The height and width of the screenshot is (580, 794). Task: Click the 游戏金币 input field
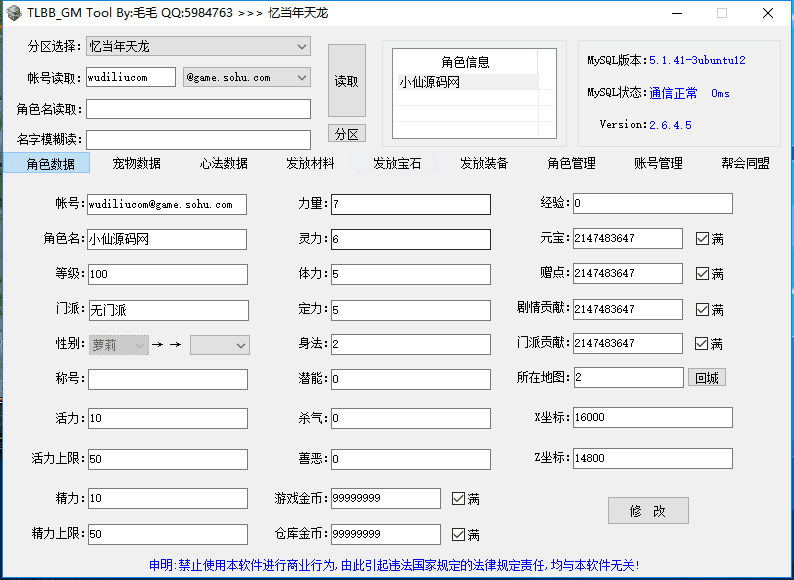pos(386,498)
